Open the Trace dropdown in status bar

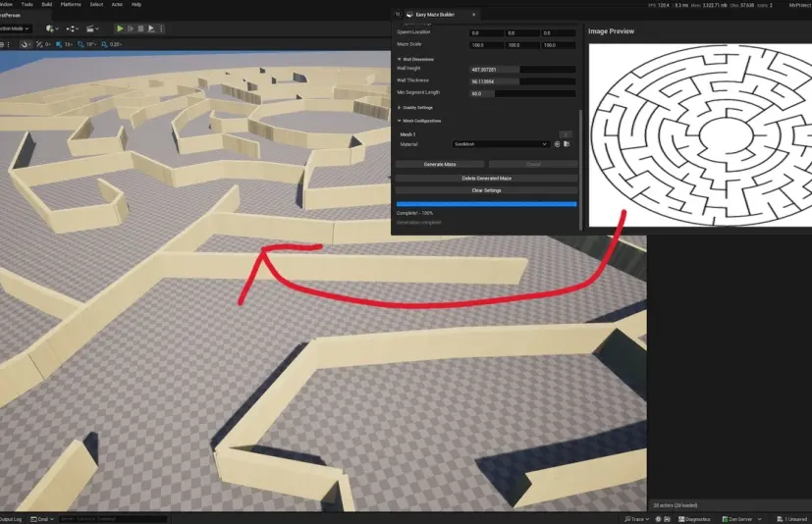point(636,519)
